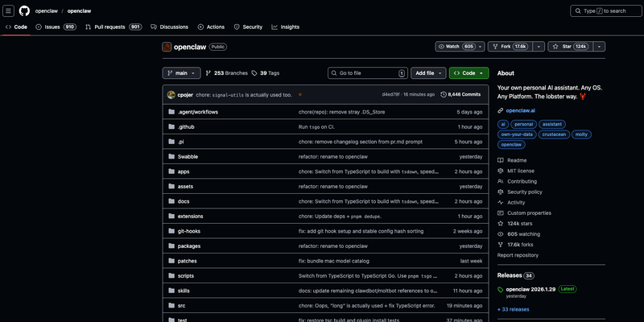
Task: Click the tag icon next to 39 Tags
Action: (254, 73)
